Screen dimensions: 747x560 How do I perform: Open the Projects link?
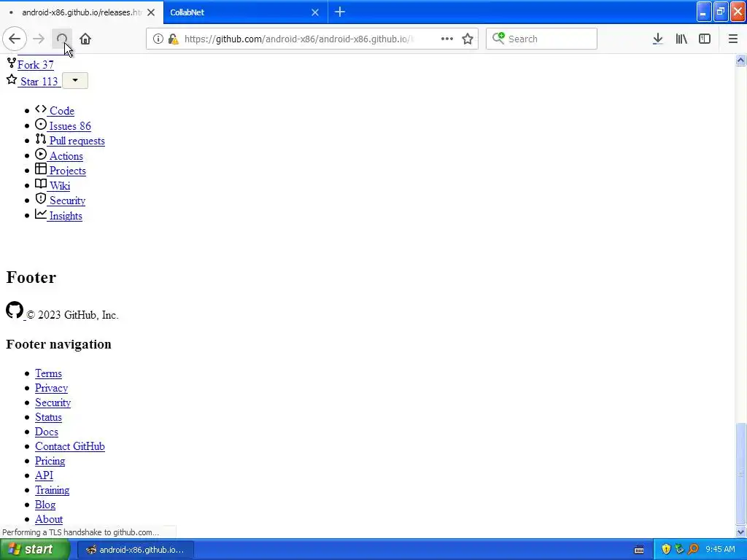67,171
